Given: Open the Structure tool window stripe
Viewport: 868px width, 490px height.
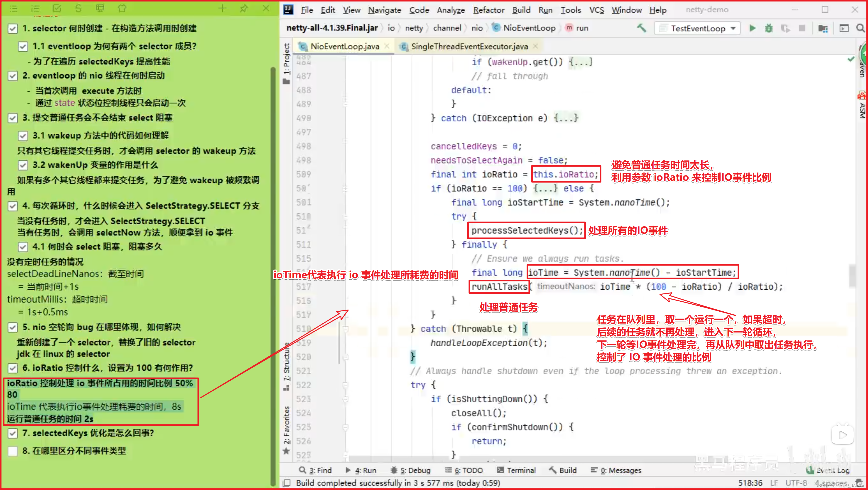Looking at the screenshot, I should click(x=286, y=367).
